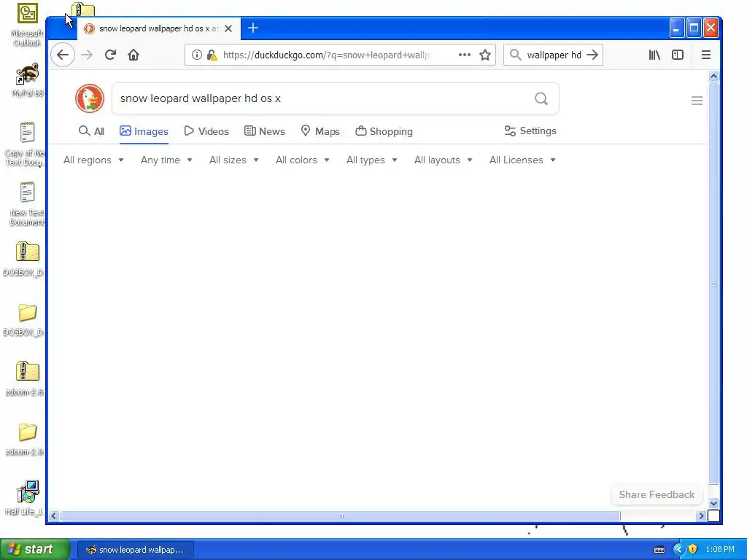
Task: Open a new browser tab
Action: coord(253,28)
